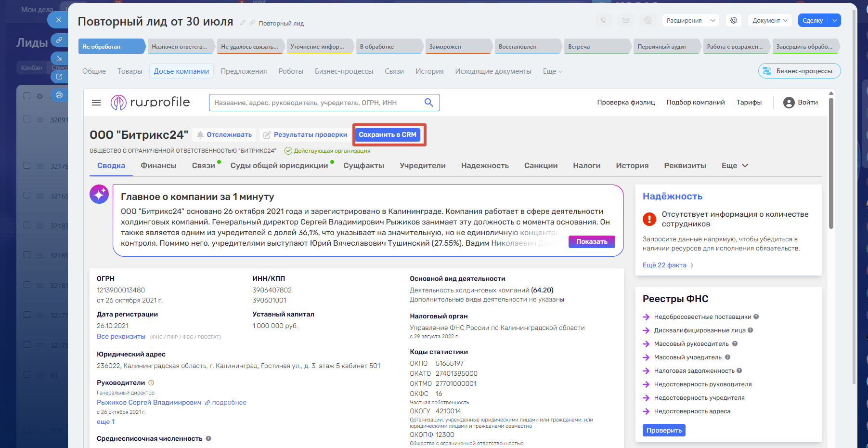Open the Учредители tab
The height and width of the screenshot is (448, 868).
click(x=423, y=166)
